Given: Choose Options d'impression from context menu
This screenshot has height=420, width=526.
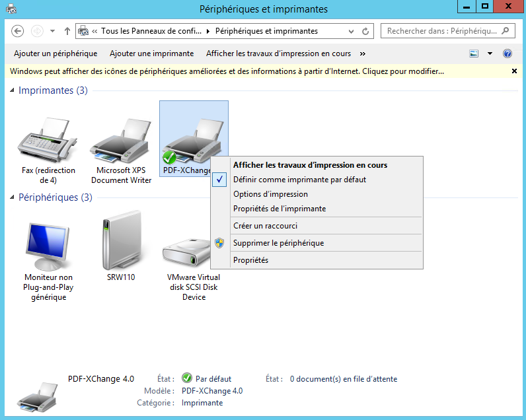Looking at the screenshot, I should (270, 194).
